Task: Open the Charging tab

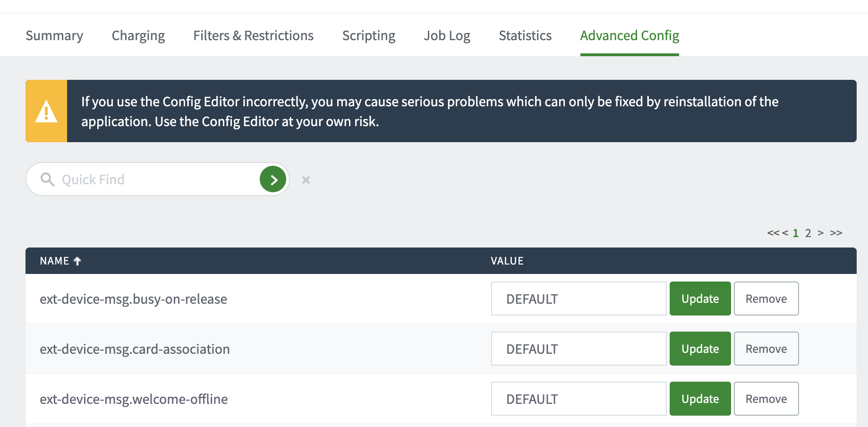Action: (138, 36)
